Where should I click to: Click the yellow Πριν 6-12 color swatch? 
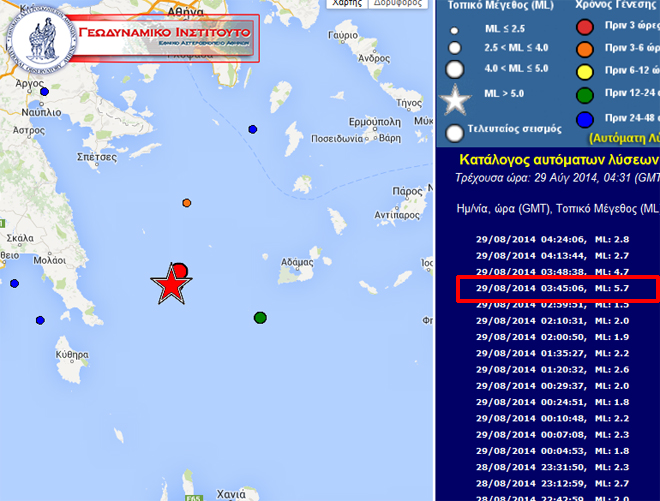(585, 72)
